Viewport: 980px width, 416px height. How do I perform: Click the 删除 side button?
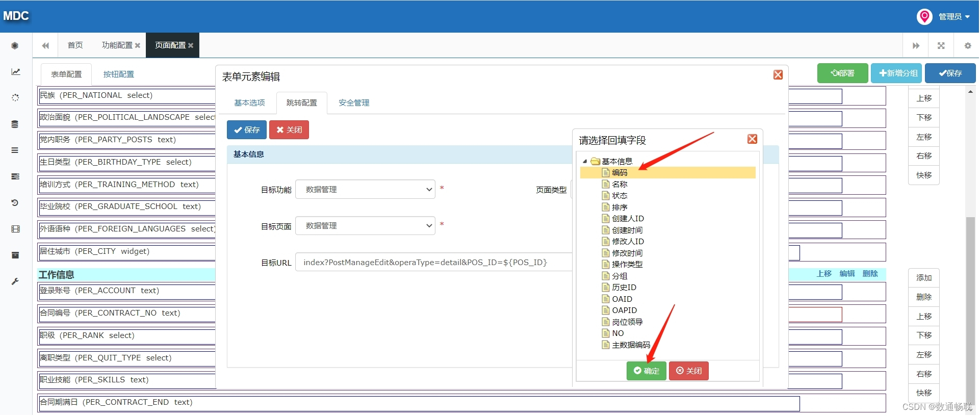(x=924, y=297)
